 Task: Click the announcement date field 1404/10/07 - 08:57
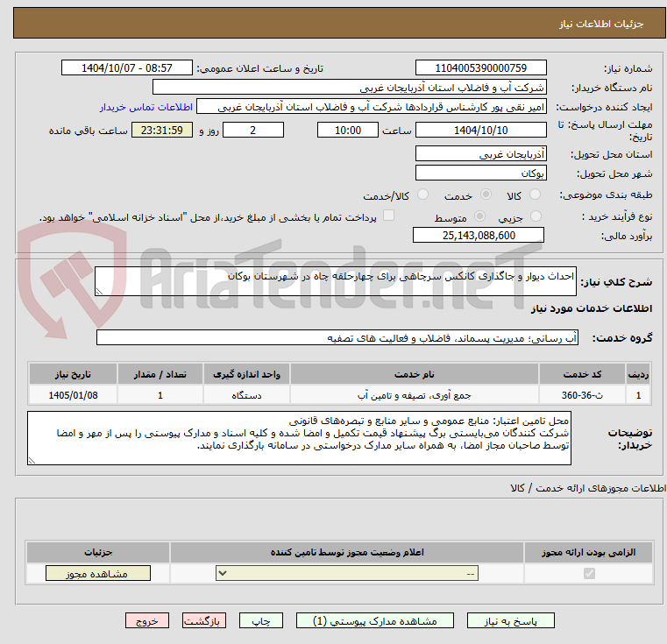point(127,68)
